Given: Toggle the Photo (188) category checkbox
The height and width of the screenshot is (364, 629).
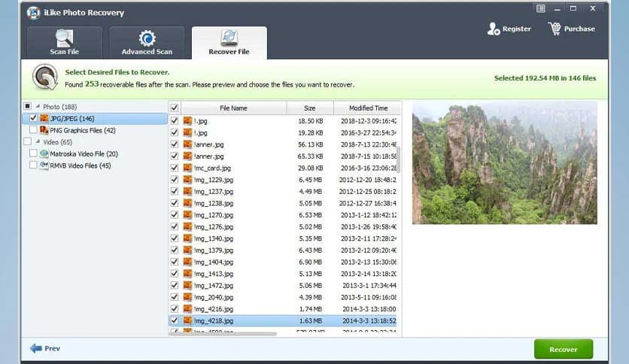Looking at the screenshot, I should coord(27,106).
